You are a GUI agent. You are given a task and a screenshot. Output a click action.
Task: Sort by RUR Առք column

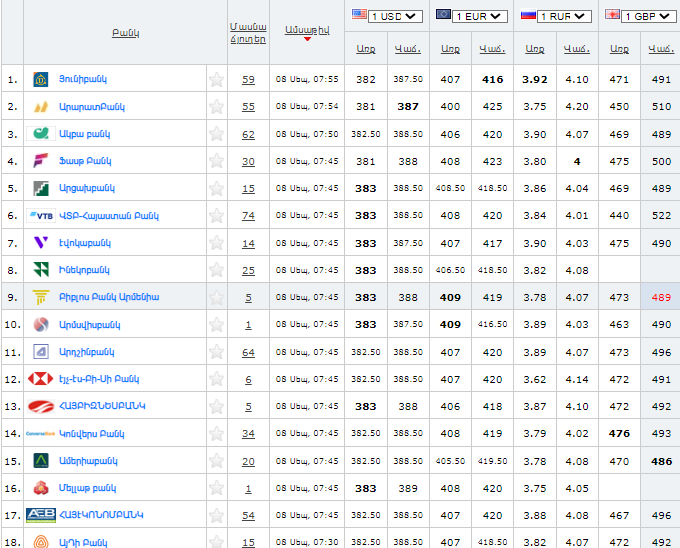[x=535, y=49]
